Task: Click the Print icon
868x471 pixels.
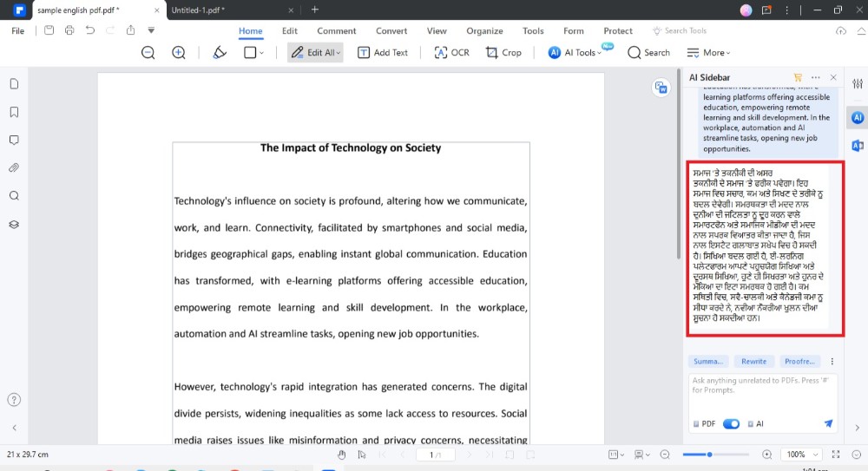Action: point(69,30)
